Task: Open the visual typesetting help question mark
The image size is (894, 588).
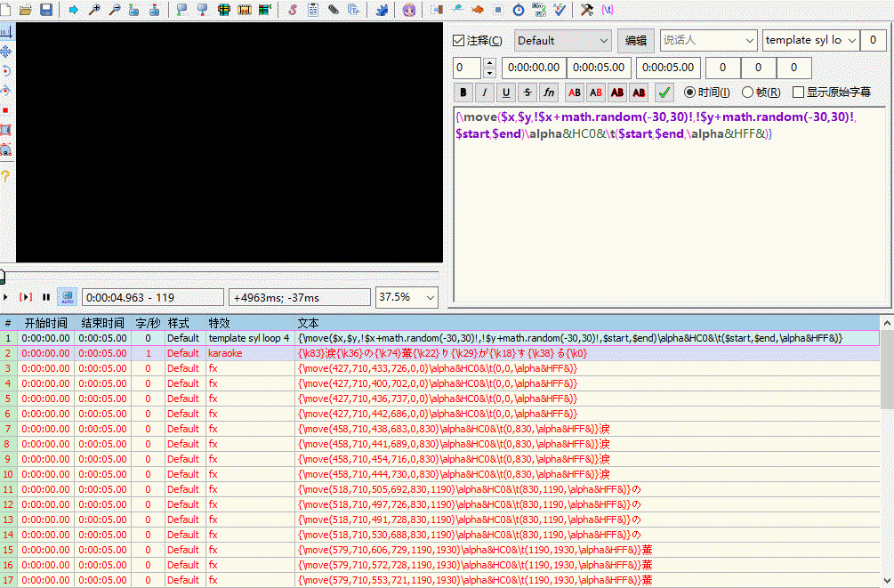Action: (6, 175)
